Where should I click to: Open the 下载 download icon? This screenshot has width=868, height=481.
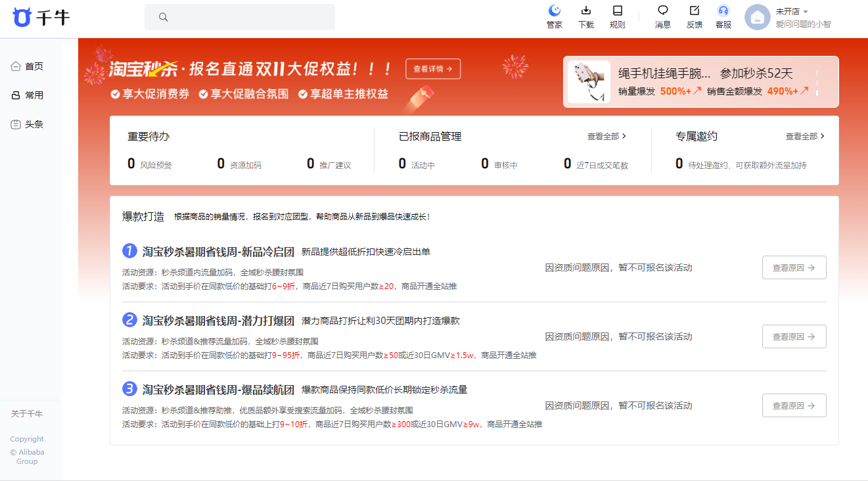(586, 11)
